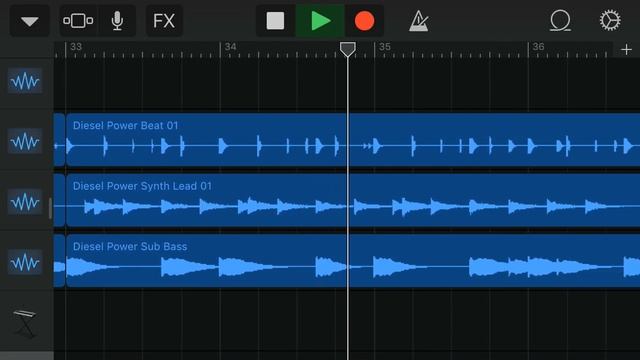The height and width of the screenshot is (360, 640).
Task: Select the Diesel Power Beat 01 region
Action: [353, 140]
